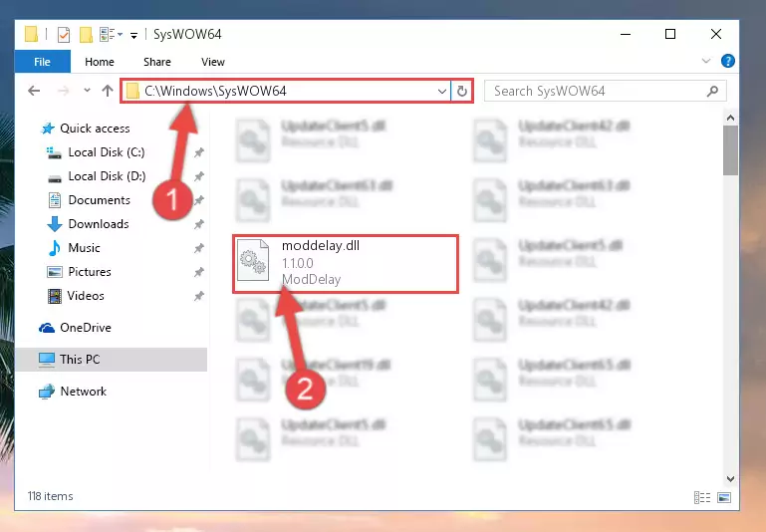
Task: Select the moddelay.dll file
Action: pos(346,264)
